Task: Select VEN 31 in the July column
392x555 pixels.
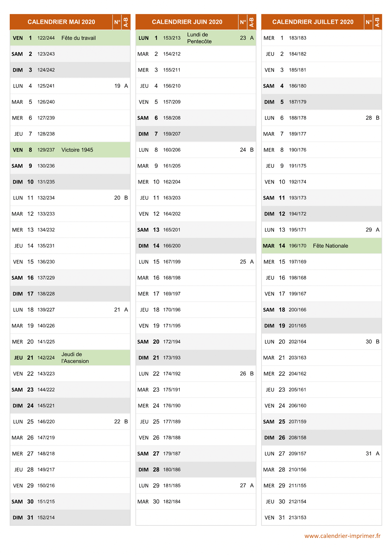Action: click(x=322, y=518)
